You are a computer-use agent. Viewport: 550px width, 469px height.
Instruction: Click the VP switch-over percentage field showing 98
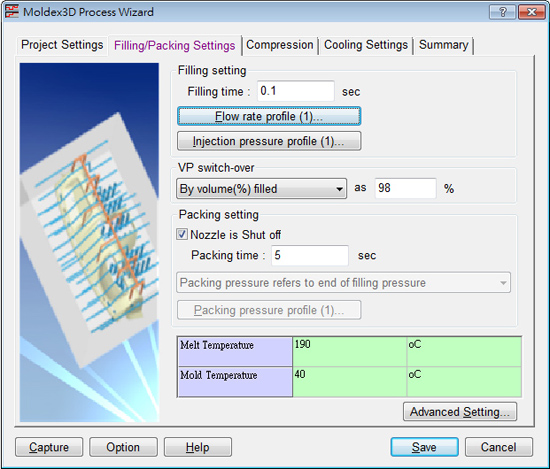point(405,188)
